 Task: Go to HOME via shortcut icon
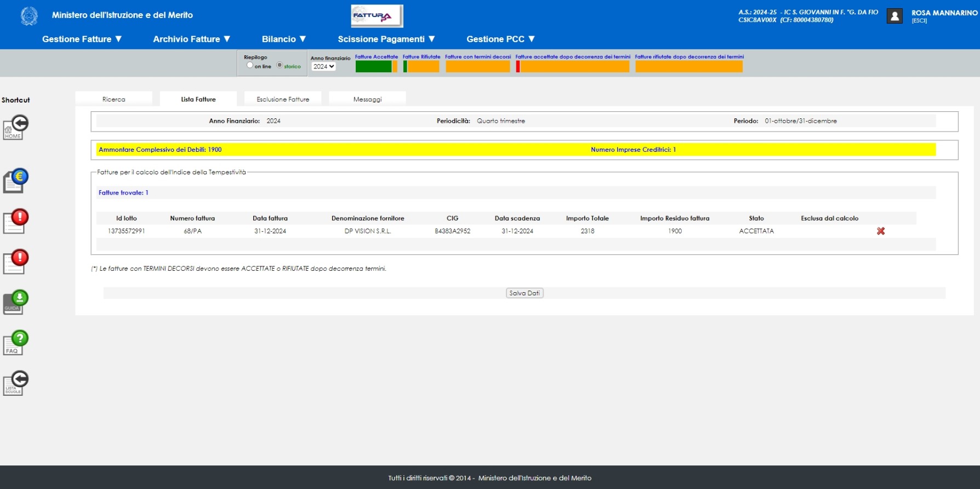[x=15, y=127]
